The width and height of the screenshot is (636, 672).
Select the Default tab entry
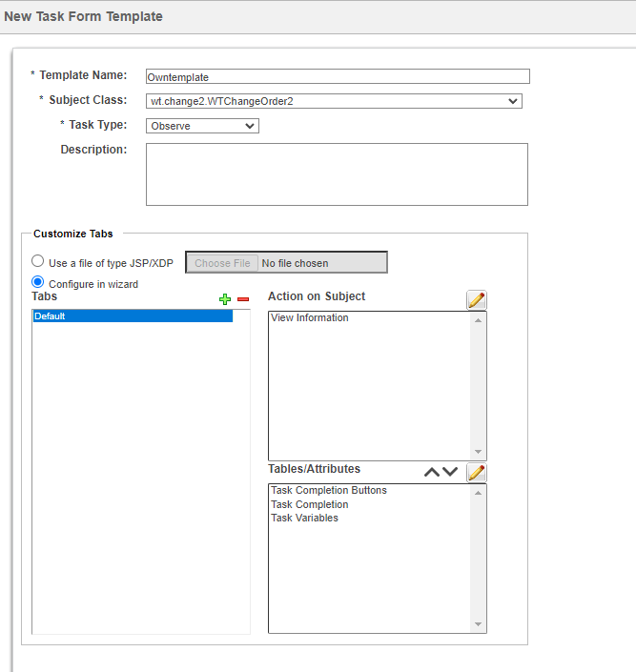click(x=132, y=316)
